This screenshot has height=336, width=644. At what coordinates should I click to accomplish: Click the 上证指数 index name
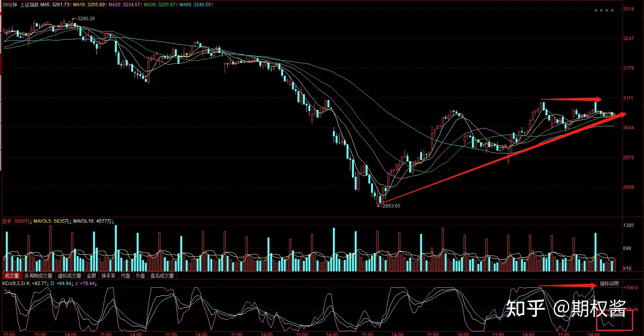pos(29,5)
